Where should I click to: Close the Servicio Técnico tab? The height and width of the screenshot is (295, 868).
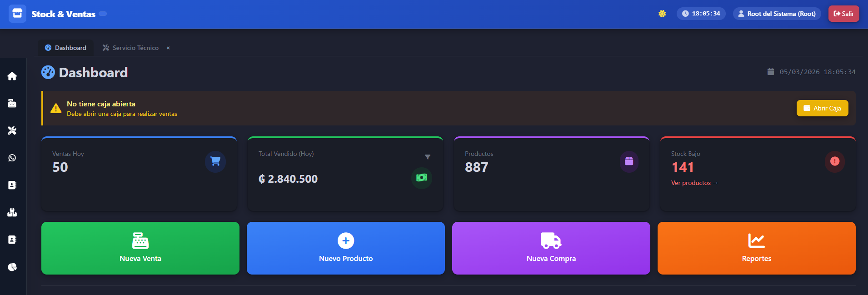pos(168,48)
